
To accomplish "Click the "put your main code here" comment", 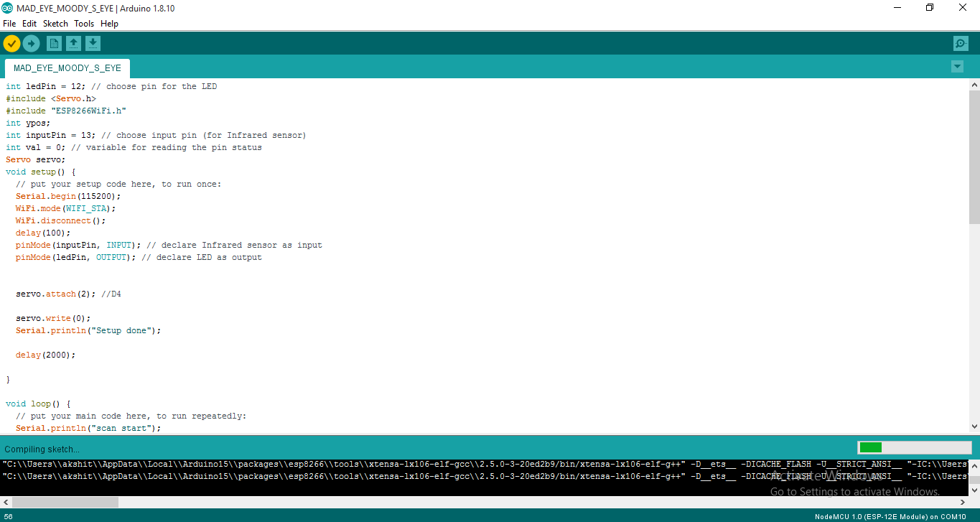I will coord(131,416).
